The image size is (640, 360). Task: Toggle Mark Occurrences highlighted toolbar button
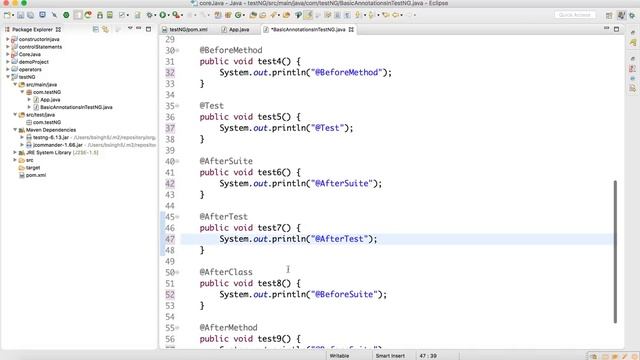pos(308,15)
